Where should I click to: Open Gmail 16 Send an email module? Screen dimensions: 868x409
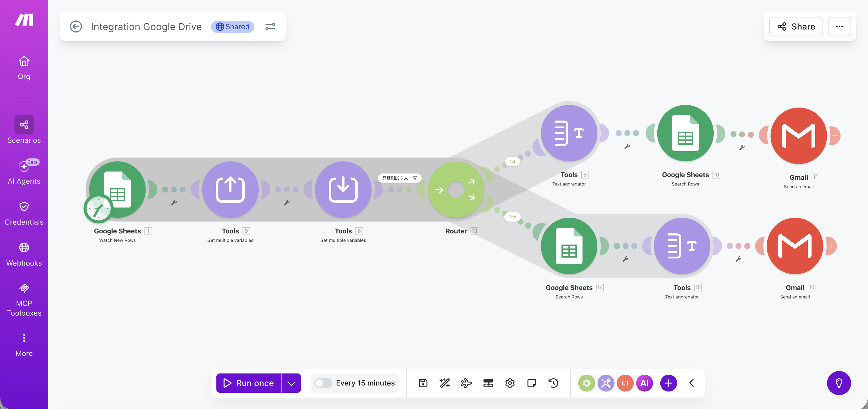[x=795, y=246]
